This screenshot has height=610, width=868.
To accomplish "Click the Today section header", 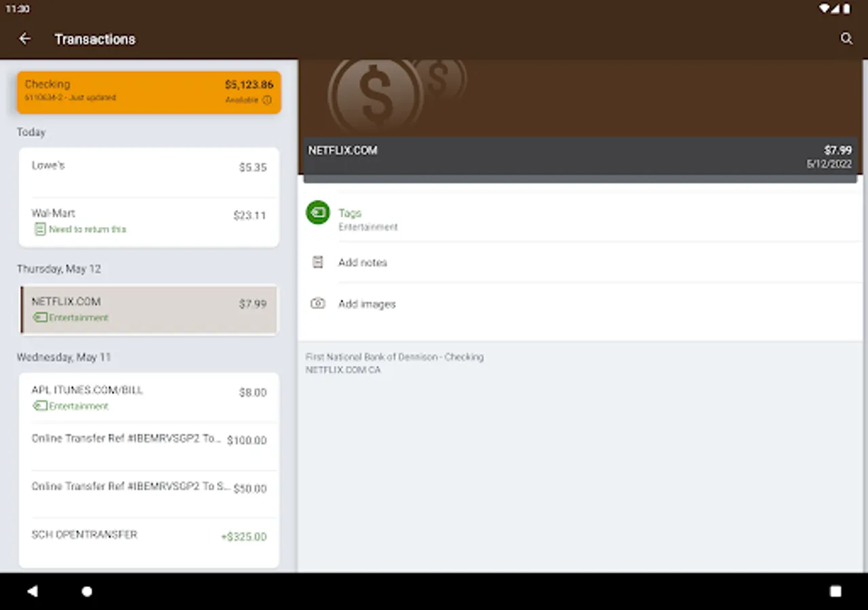I will pyautogui.click(x=31, y=132).
